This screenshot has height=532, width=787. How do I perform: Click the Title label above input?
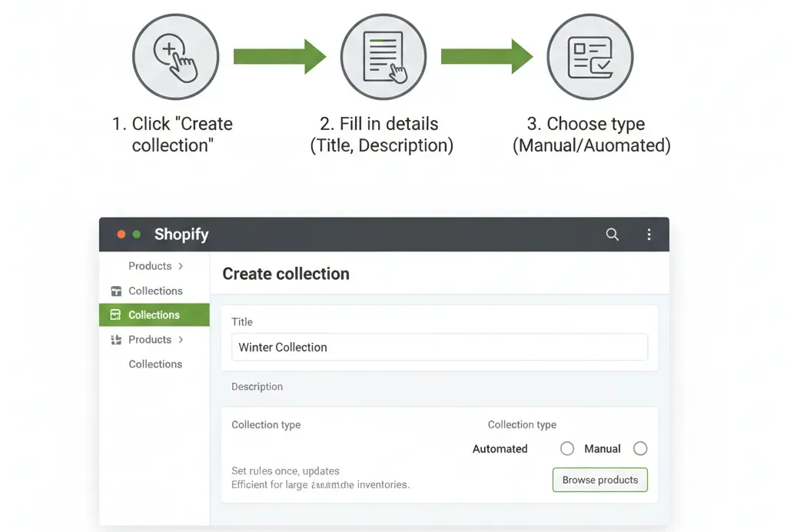(242, 321)
